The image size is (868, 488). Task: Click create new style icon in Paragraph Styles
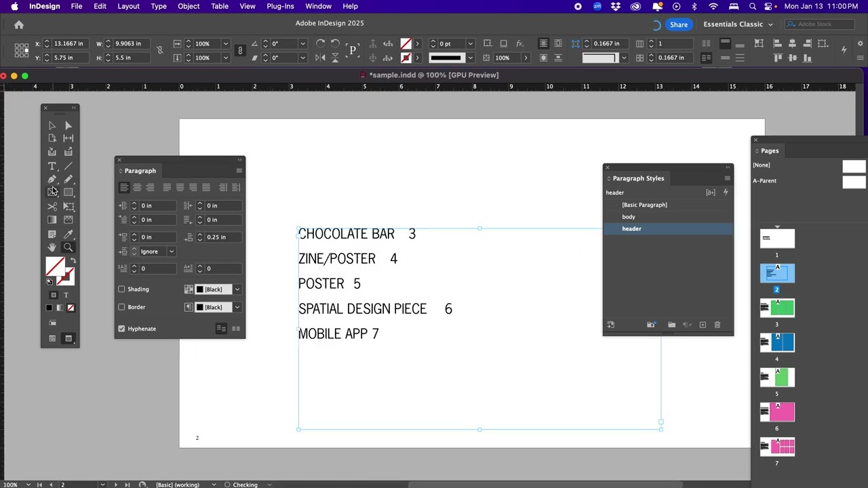[703, 325]
